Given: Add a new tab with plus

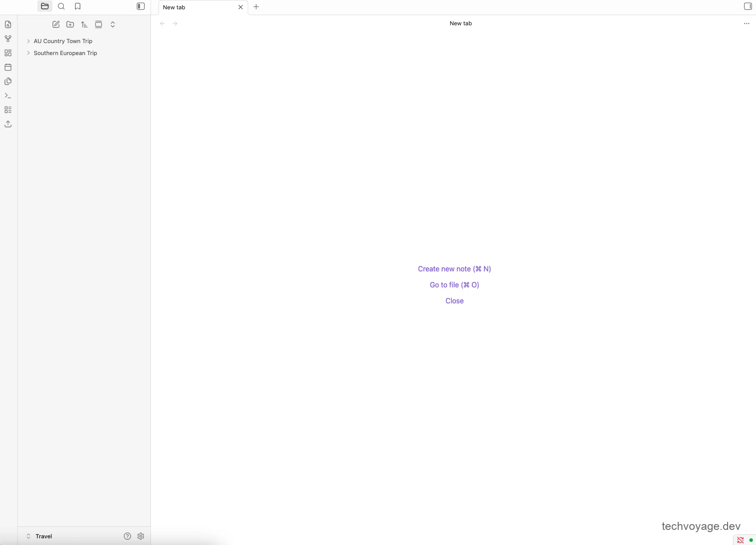Looking at the screenshot, I should [x=256, y=7].
